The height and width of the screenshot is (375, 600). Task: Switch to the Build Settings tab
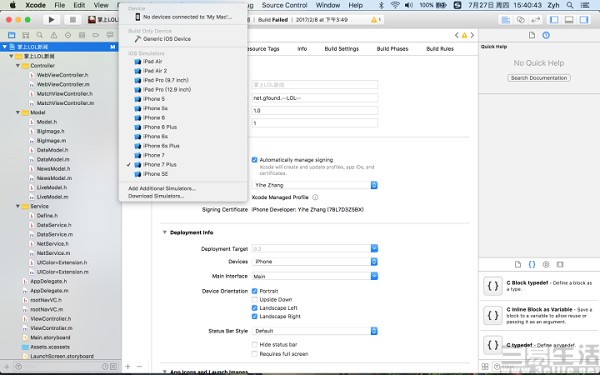point(342,49)
